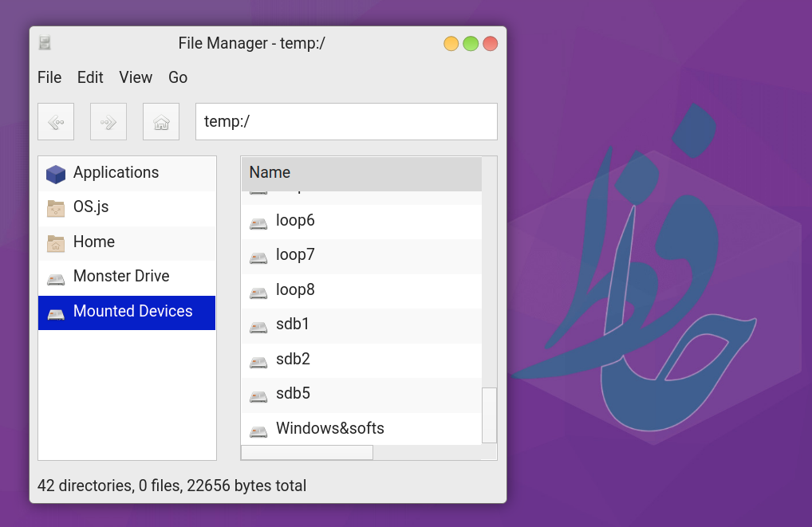The image size is (812, 527).
Task: Open the View menu
Action: click(136, 77)
